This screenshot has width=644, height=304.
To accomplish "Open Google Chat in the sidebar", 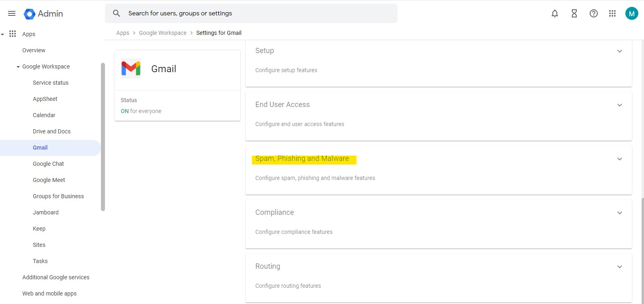I will point(48,164).
